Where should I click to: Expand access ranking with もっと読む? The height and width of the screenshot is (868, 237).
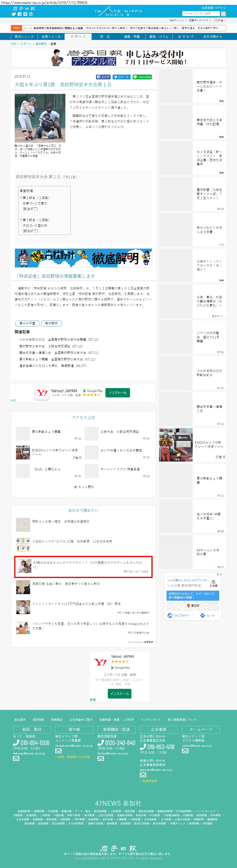(84, 487)
